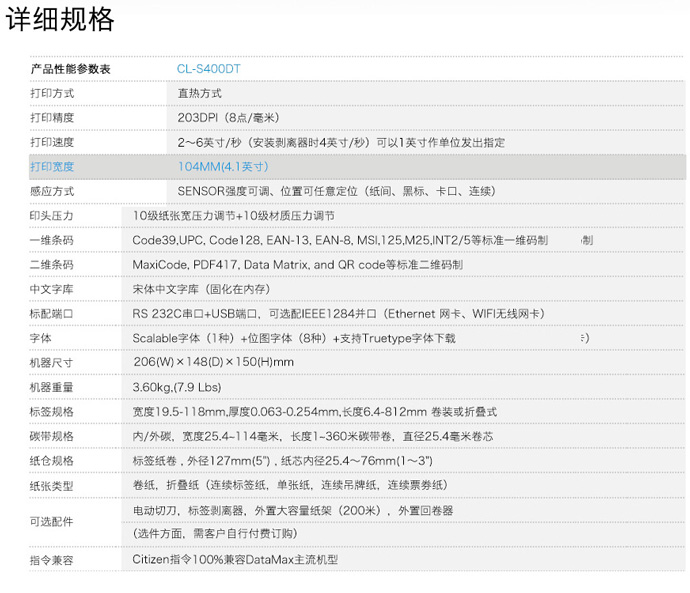Click the 碳带规格 row label
This screenshot has height=593, width=690.
tap(52, 436)
